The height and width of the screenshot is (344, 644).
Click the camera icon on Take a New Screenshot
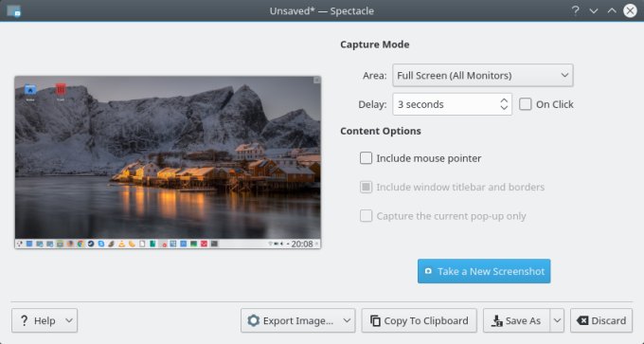tap(428, 271)
